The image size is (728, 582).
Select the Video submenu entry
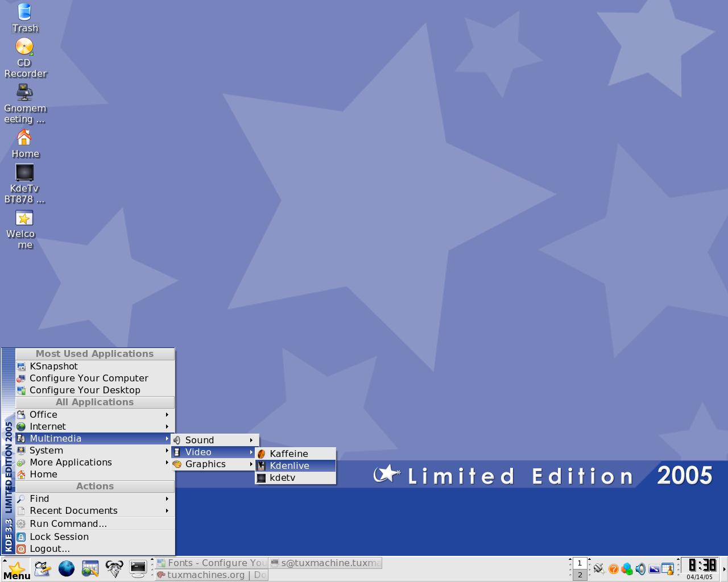(215, 452)
